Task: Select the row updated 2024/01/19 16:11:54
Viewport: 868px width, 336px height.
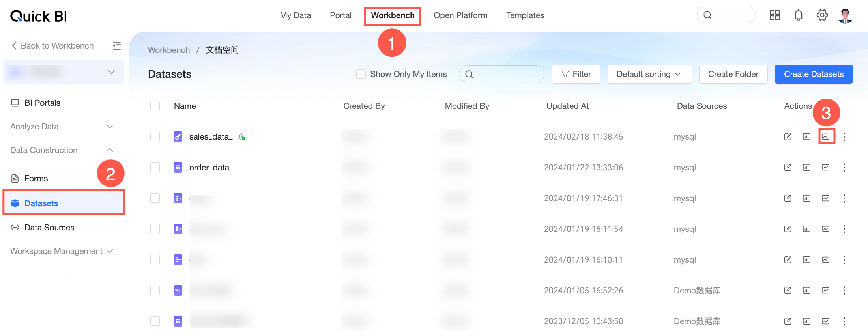Action: pos(155,229)
